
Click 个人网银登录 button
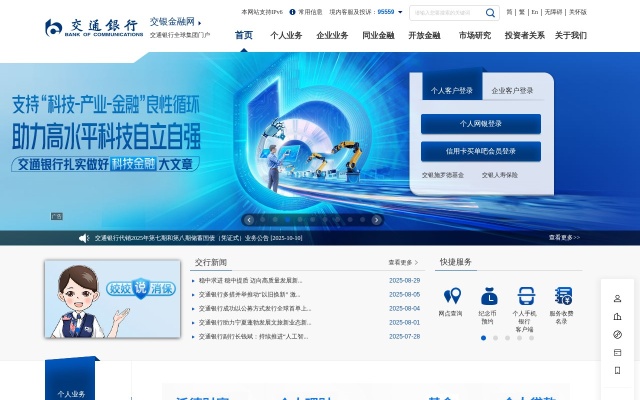[480, 124]
